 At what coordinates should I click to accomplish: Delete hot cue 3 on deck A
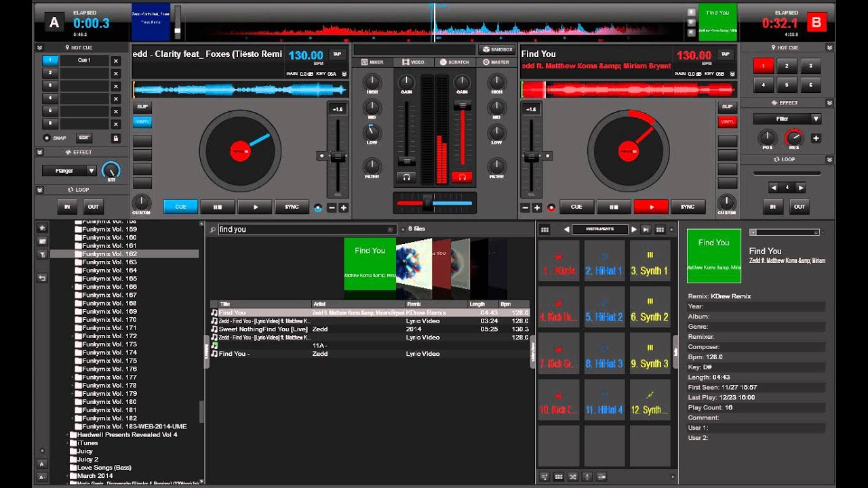point(115,86)
